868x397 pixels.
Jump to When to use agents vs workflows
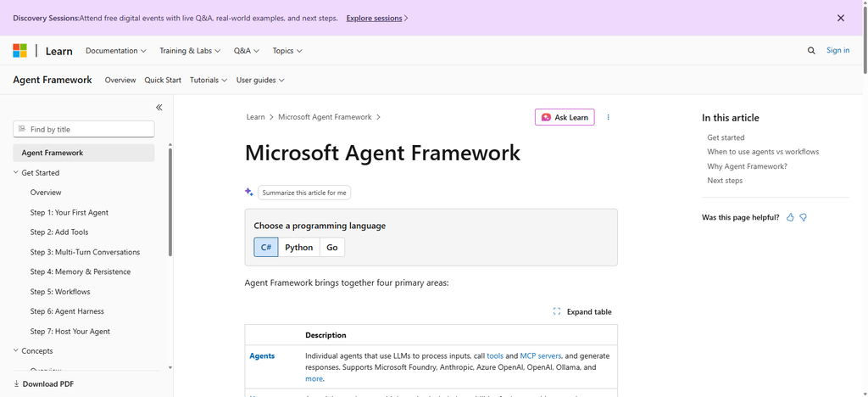[763, 152]
